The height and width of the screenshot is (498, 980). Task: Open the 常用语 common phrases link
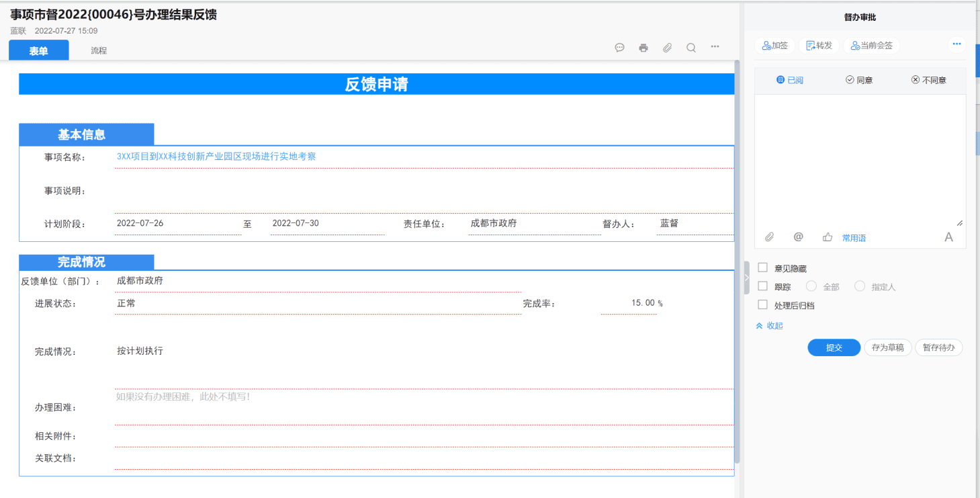point(854,238)
